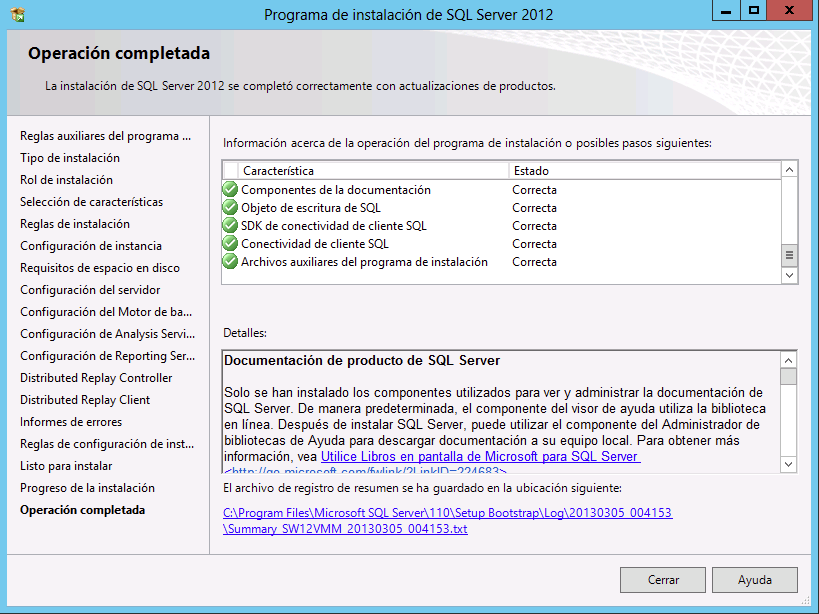This screenshot has height=614, width=819.
Task: Click the Distributed Replay Client step
Action: coord(85,400)
